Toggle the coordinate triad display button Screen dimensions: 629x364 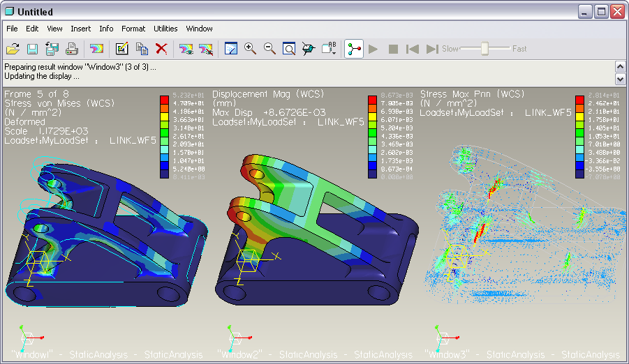354,49
